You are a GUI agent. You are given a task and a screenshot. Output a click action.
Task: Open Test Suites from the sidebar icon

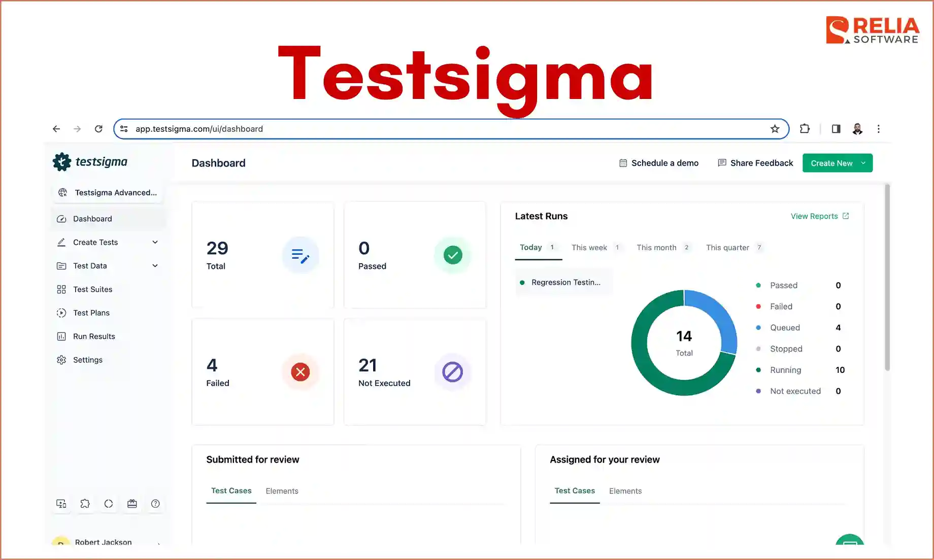pyautogui.click(x=61, y=289)
